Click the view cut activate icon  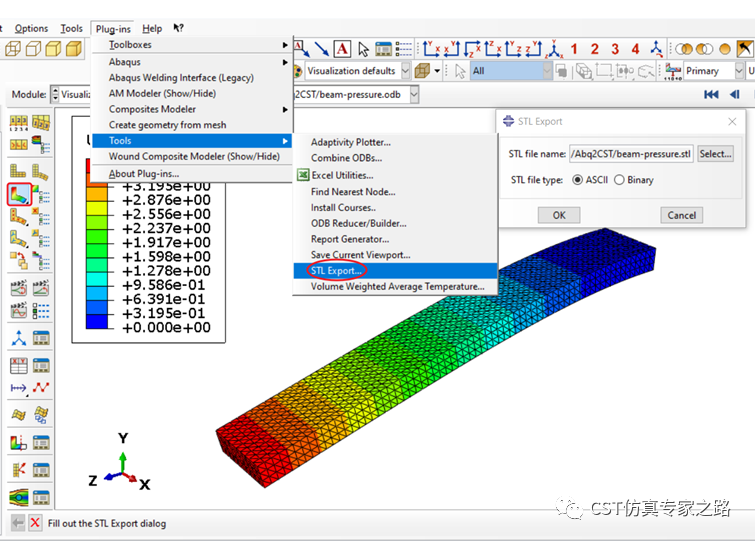[x=18, y=442]
